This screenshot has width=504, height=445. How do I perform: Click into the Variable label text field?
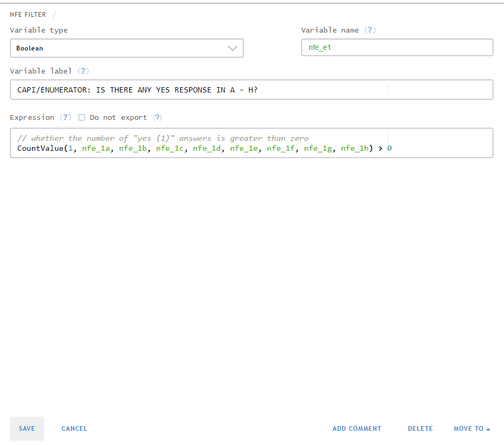tap(251, 90)
